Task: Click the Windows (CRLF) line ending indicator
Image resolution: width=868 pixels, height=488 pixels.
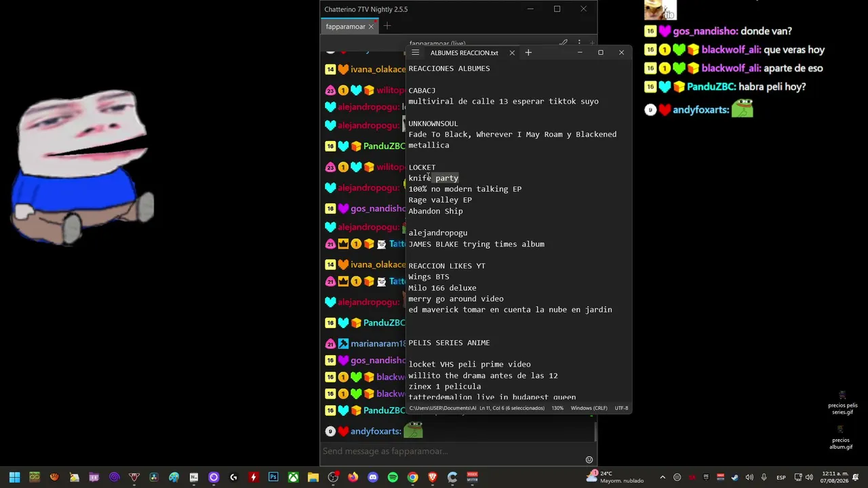Action: [589, 408]
